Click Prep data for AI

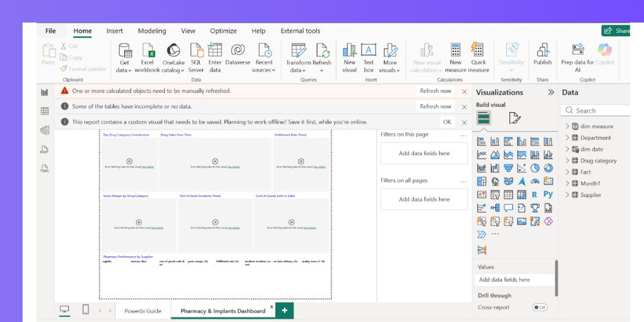point(578,58)
